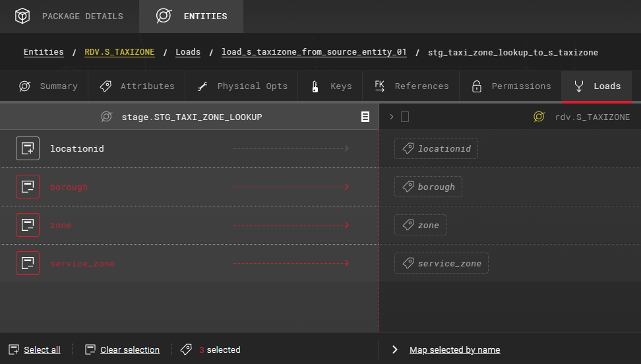This screenshot has width=641, height=364.
Task: Expand the chevron beside the rdv.S_TAXIZONE panel
Action: (x=391, y=117)
